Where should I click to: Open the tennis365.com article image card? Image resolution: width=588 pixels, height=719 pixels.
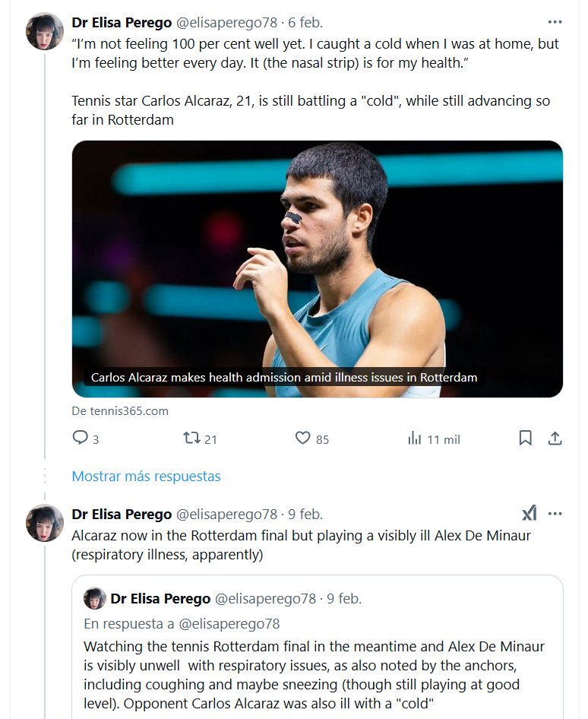pyautogui.click(x=317, y=268)
